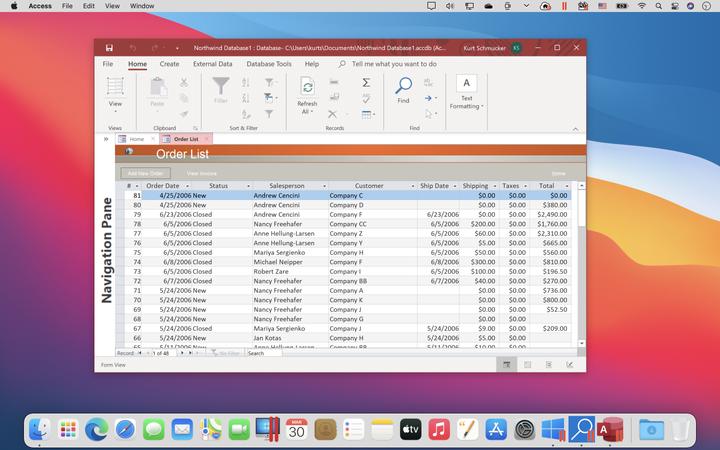Click the Kurt Schmucker account name
This screenshot has width=720, height=450.
click(484, 48)
